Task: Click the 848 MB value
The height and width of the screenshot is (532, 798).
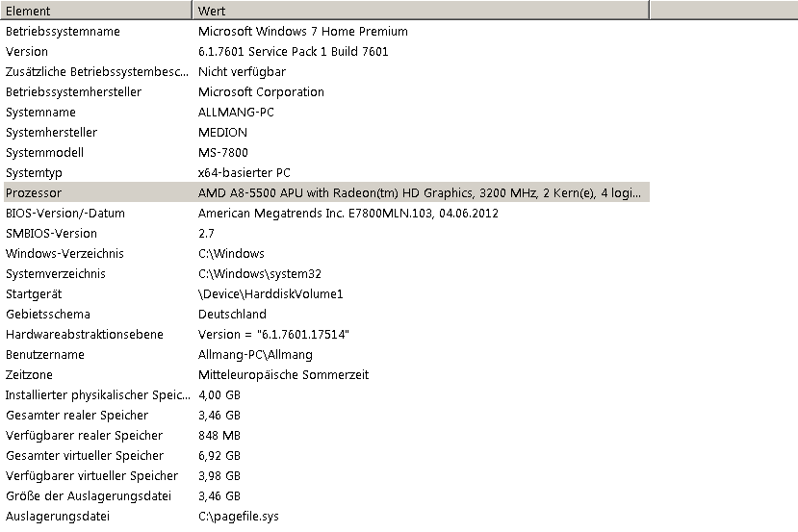Action: point(219,436)
